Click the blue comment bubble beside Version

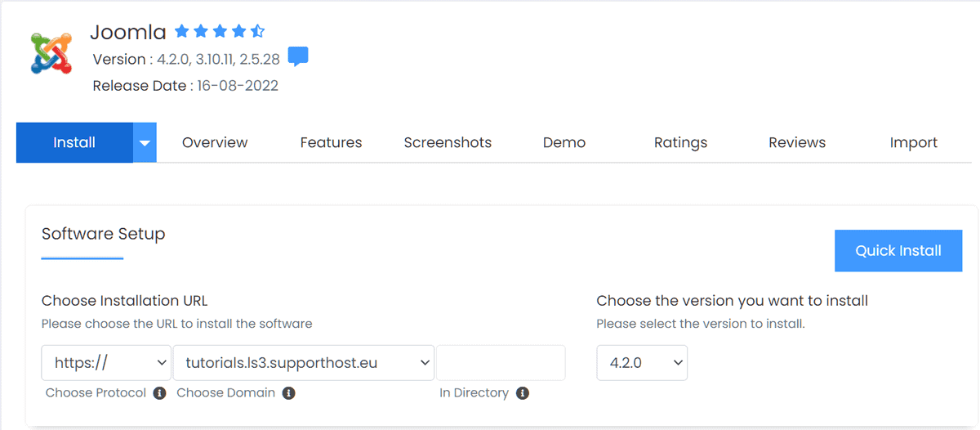pyautogui.click(x=298, y=57)
